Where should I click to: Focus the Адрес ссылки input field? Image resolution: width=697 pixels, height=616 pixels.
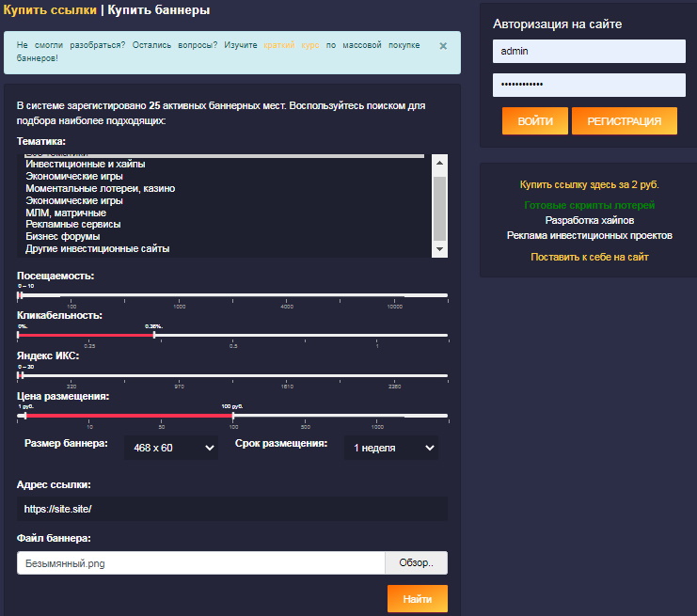click(x=231, y=509)
